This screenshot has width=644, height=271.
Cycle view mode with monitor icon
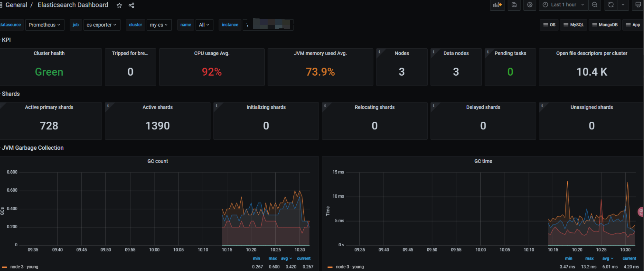(x=638, y=5)
